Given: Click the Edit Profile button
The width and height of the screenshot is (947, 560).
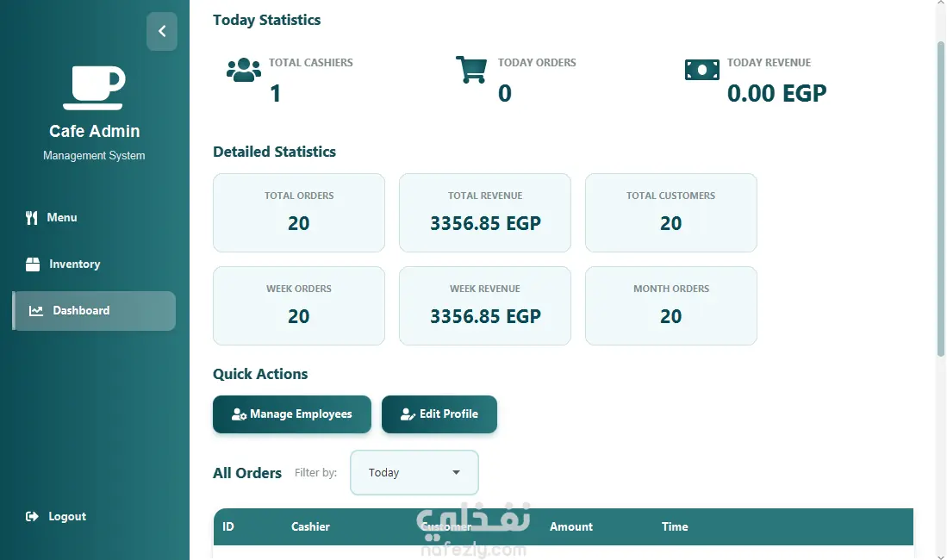Looking at the screenshot, I should coord(439,414).
